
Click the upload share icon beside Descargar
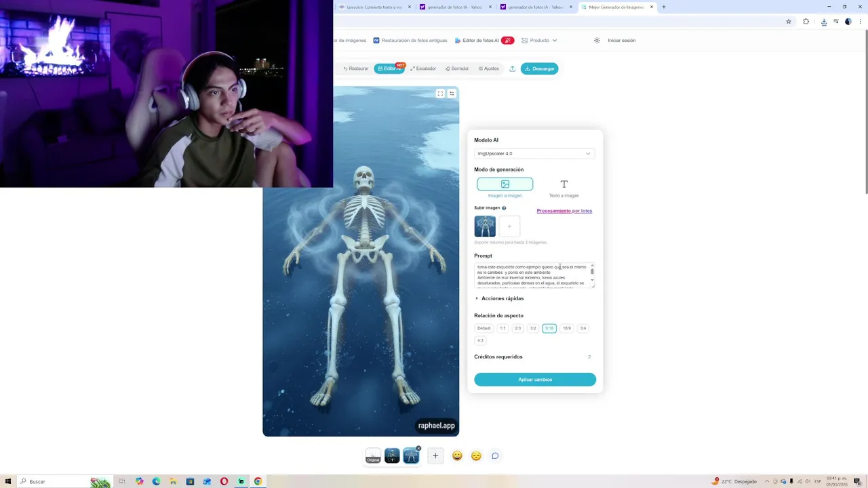pos(512,68)
